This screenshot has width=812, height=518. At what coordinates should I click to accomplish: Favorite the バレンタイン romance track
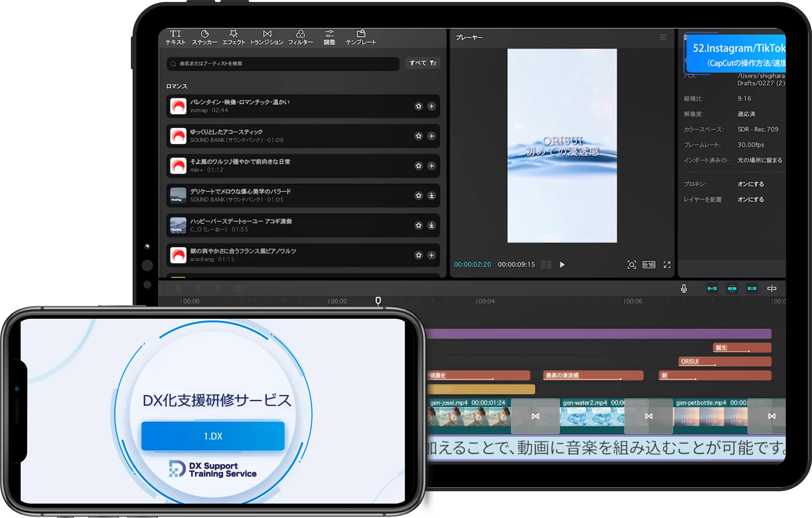(x=418, y=106)
